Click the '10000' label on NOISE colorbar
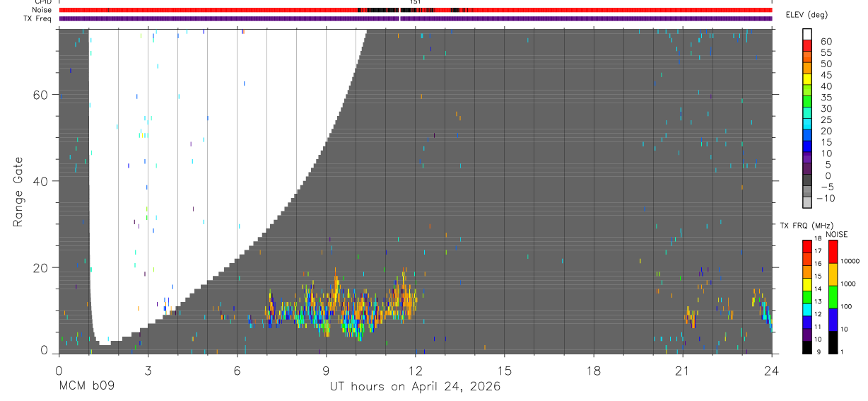Image resolution: width=868 pixels, height=401 pixels. pos(850,261)
